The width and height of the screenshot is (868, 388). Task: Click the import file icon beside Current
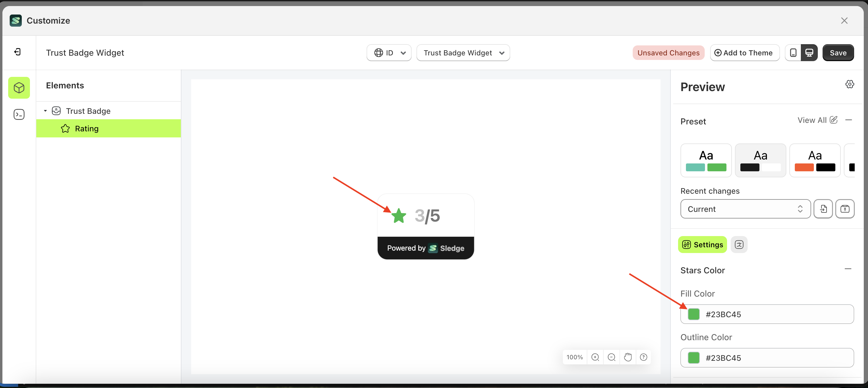823,209
